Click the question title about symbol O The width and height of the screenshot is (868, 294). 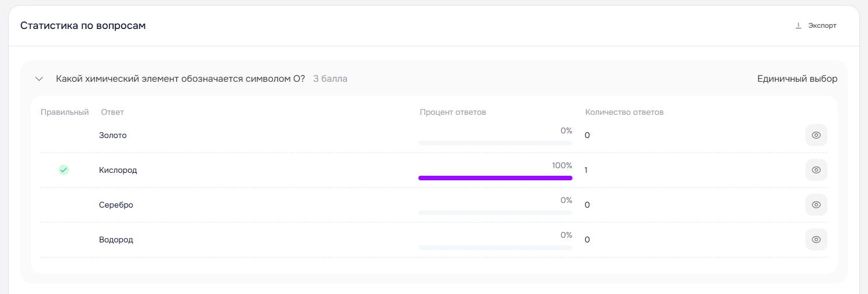tap(180, 78)
